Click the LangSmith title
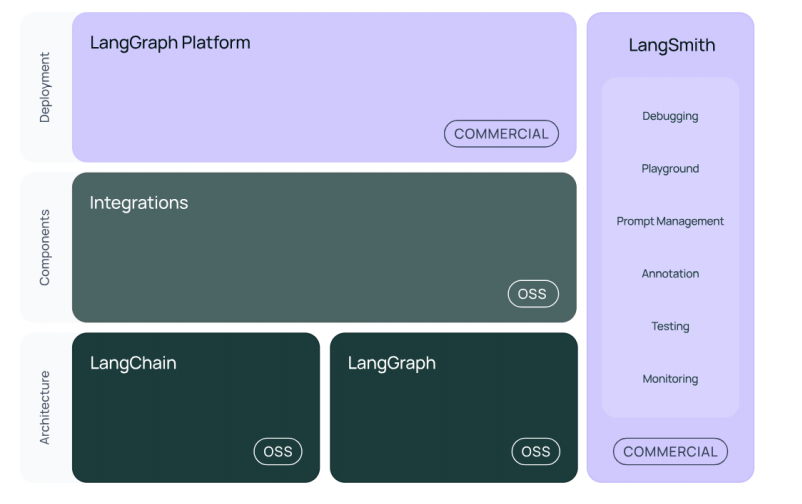This screenshot has width=802, height=504. coord(672,45)
